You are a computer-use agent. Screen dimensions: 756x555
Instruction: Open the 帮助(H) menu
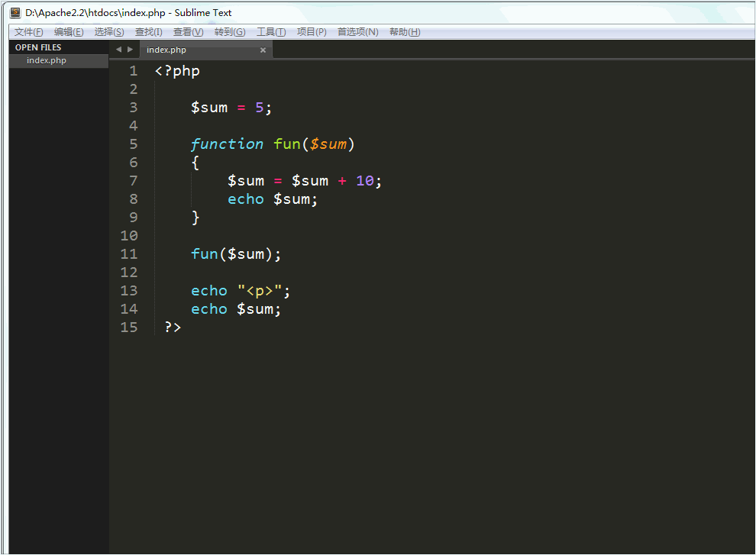pos(405,32)
